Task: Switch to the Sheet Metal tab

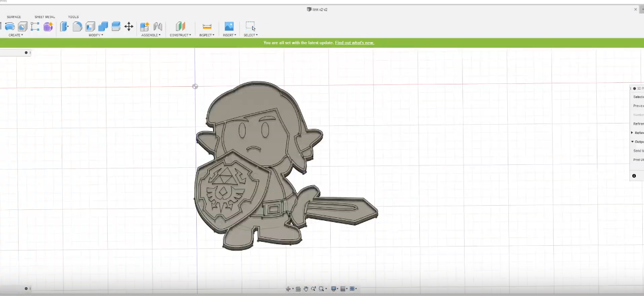Action: 44,17
